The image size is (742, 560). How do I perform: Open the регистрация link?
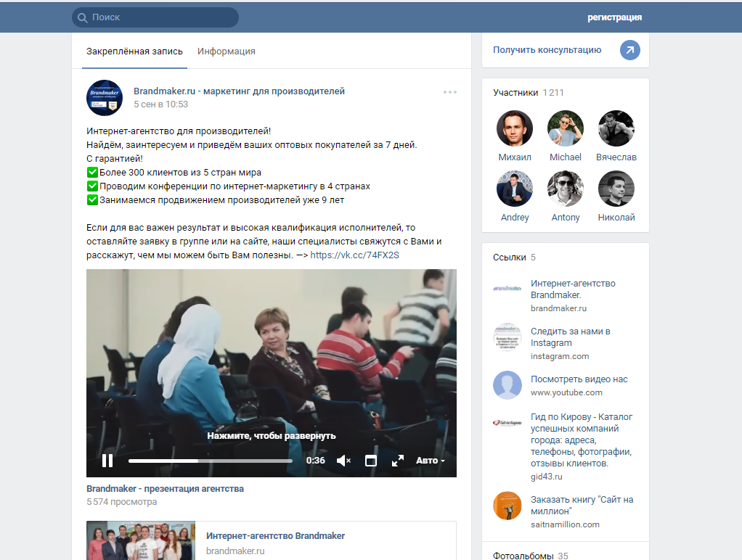[x=614, y=17]
